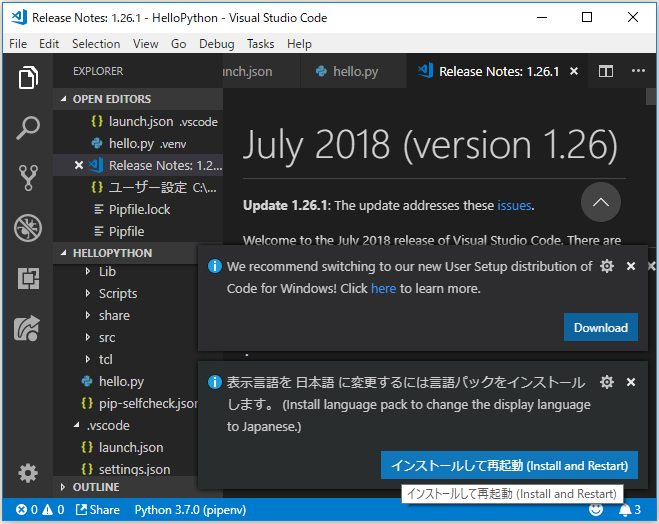This screenshot has height=524, width=659.
Task: Click the scroll-to-top arrow circle
Action: tap(601, 202)
